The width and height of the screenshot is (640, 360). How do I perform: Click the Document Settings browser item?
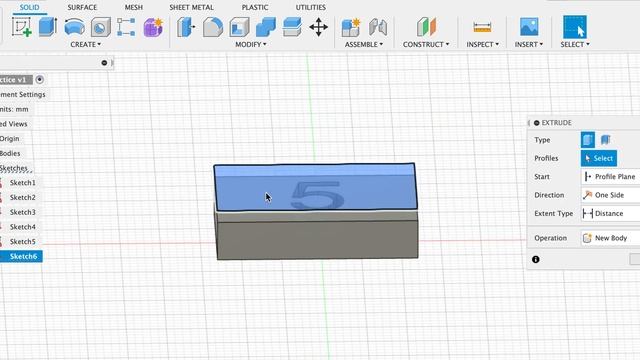click(22, 94)
